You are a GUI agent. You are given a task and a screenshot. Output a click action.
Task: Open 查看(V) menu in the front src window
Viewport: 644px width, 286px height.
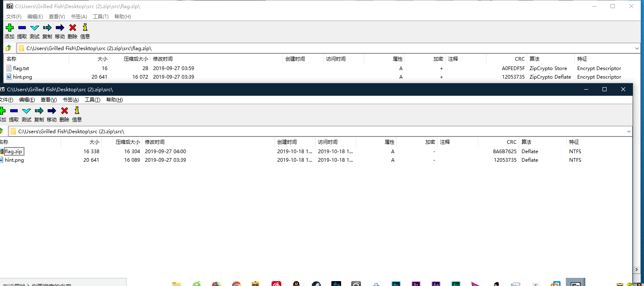[48, 100]
